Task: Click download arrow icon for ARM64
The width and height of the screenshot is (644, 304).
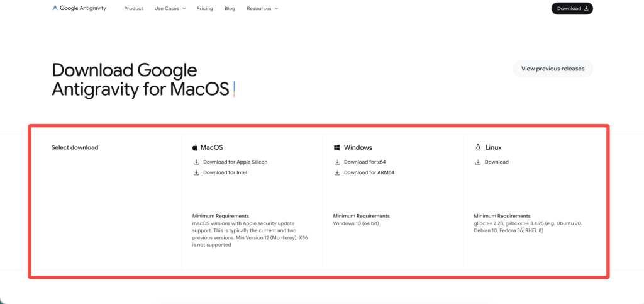Action: [337, 172]
